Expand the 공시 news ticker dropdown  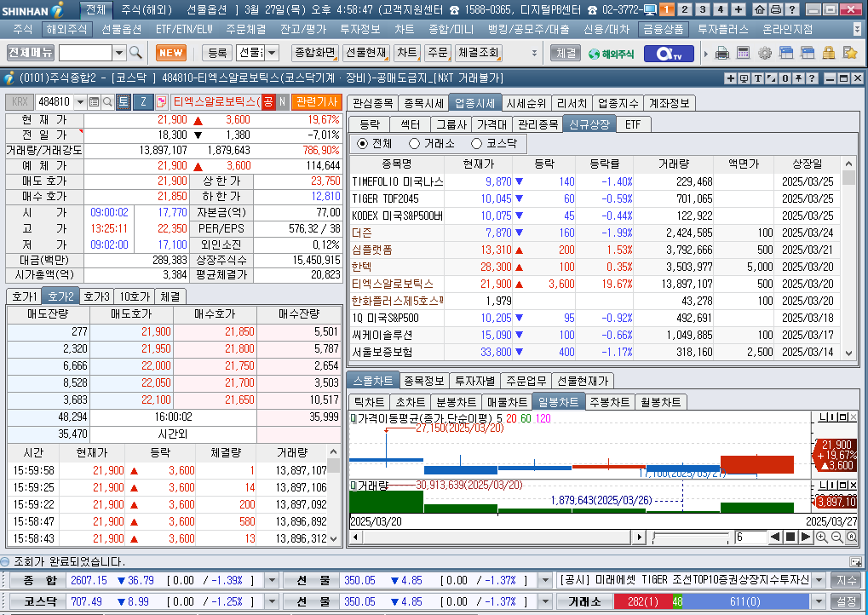pyautogui.click(x=819, y=580)
